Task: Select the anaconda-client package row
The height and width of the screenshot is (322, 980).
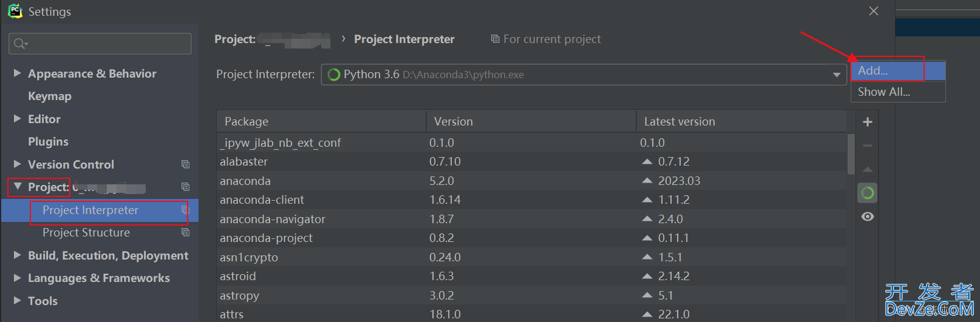Action: tap(531, 200)
